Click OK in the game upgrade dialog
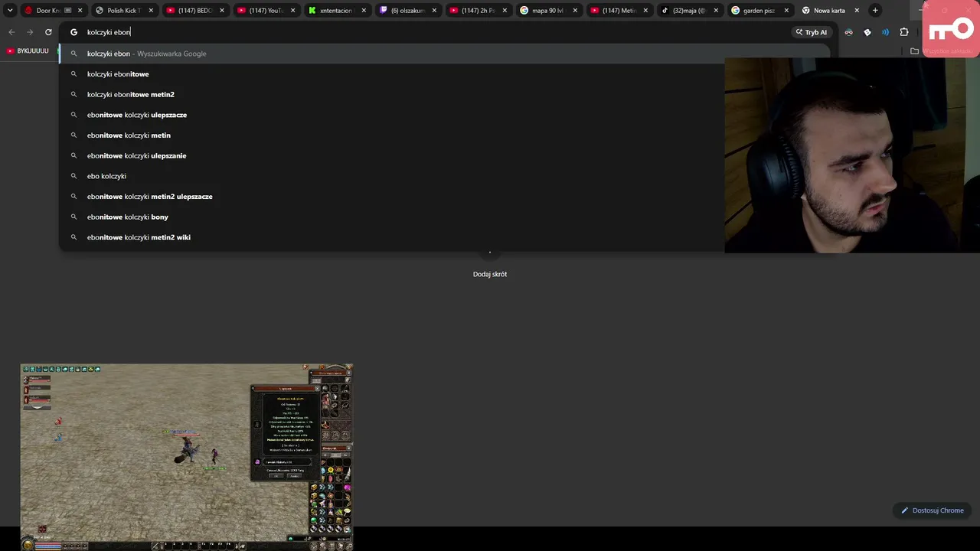This screenshot has height=551, width=980. coord(276,475)
